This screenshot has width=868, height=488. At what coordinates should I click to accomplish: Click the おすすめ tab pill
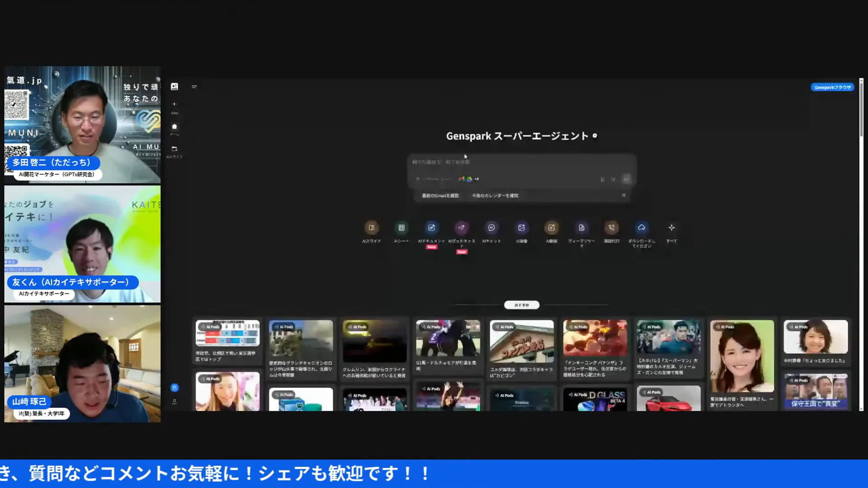(522, 305)
